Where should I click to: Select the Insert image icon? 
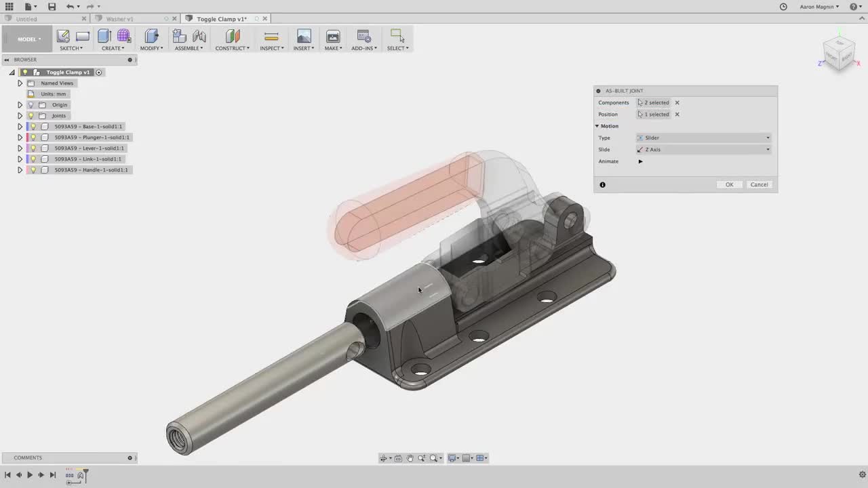304,36
